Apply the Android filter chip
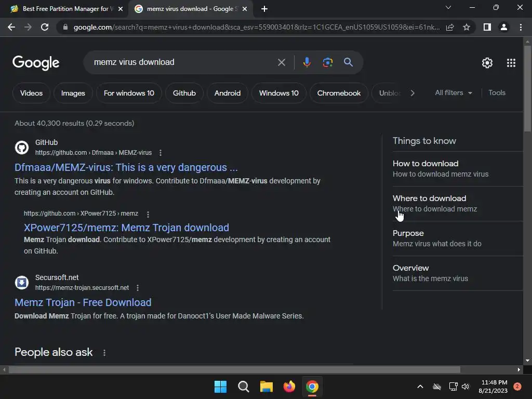This screenshot has width=532, height=399. (228, 93)
